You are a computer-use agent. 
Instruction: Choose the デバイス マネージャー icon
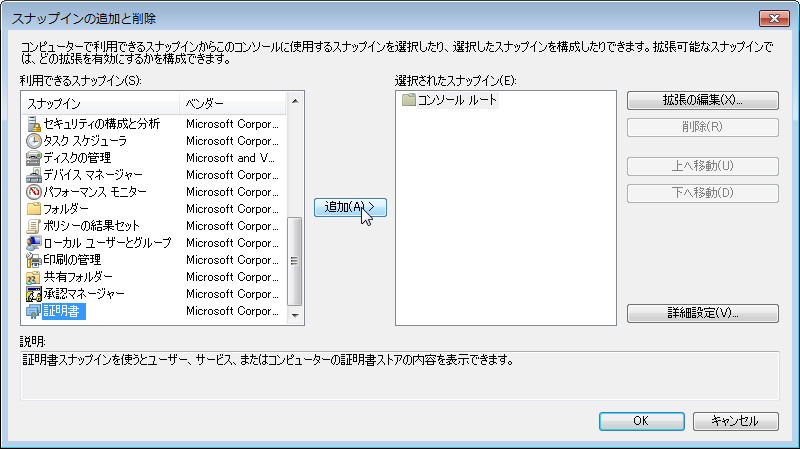coord(33,175)
